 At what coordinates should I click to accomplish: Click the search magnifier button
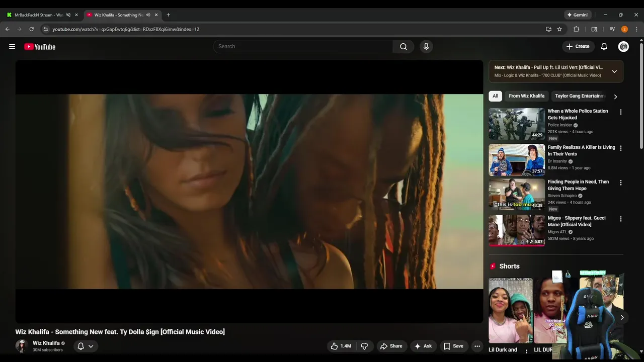coord(404,47)
